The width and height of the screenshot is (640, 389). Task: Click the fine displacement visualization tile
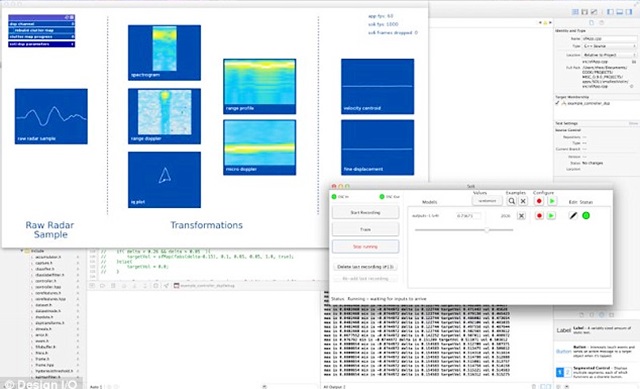point(378,147)
